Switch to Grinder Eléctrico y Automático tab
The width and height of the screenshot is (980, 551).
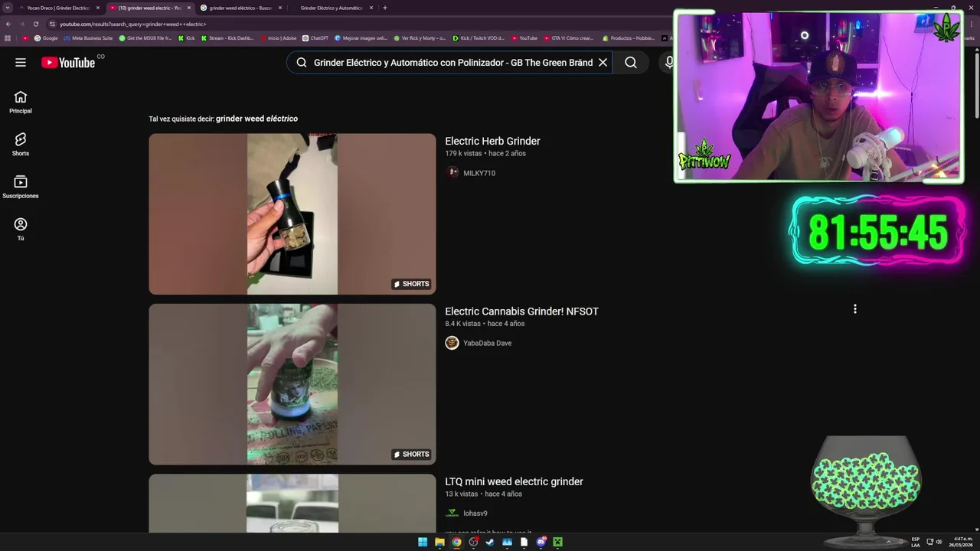[331, 8]
